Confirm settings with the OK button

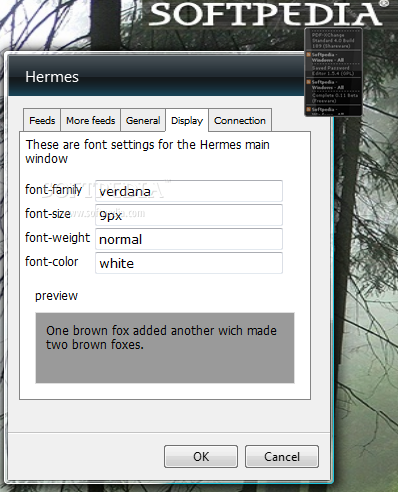[x=201, y=456]
